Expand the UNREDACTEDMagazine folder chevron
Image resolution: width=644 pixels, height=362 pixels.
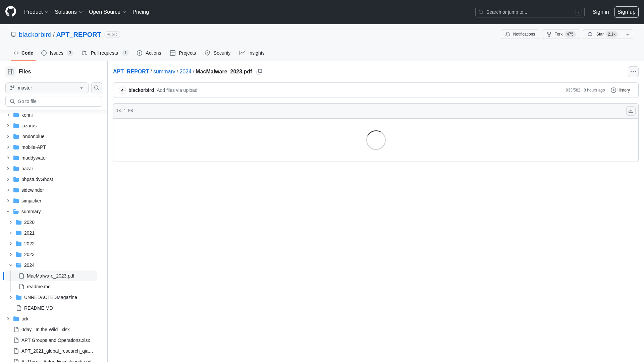point(11,297)
